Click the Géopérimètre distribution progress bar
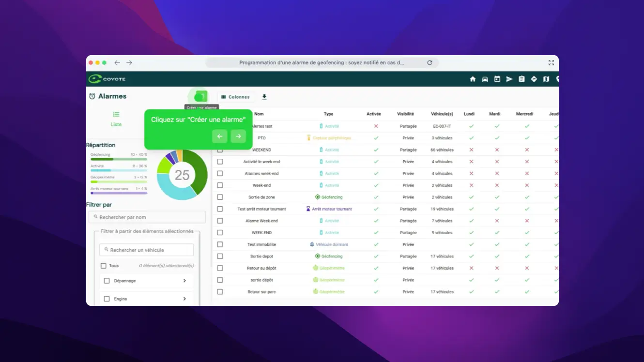This screenshot has width=644, height=362. point(119,182)
